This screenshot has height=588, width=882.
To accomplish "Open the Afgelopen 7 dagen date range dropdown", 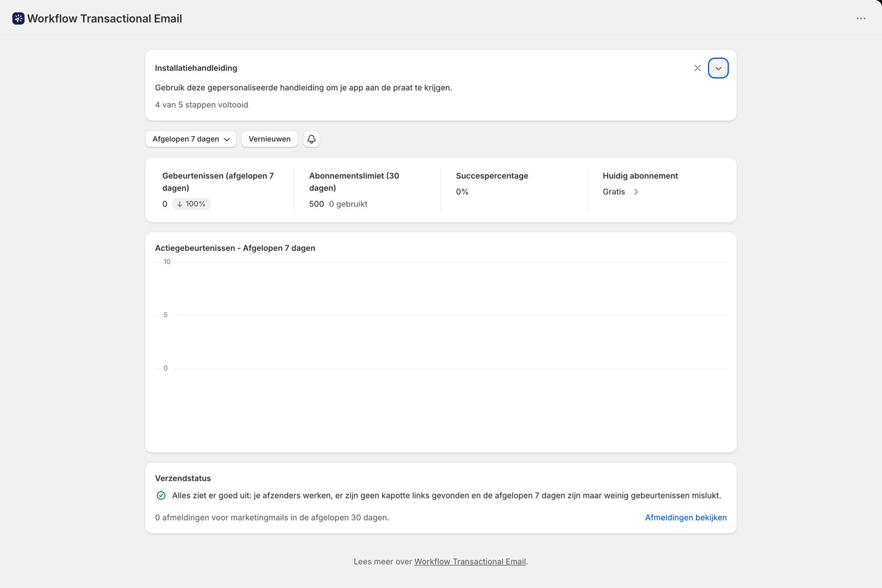I will pos(191,139).
